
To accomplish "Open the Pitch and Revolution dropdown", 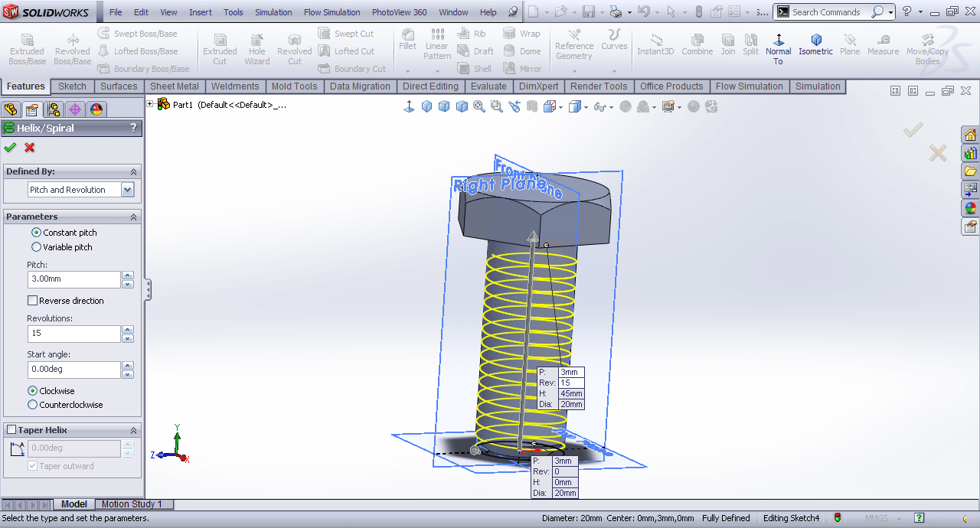I will click(128, 190).
